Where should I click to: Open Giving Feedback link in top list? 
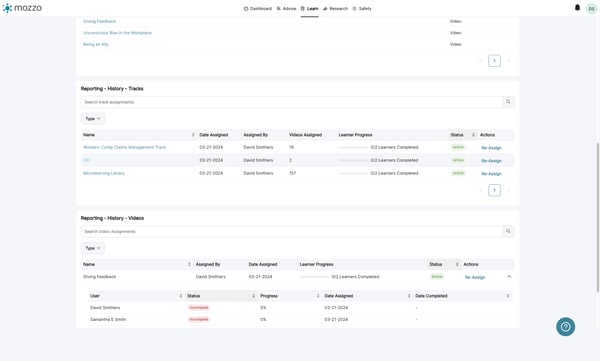(x=99, y=21)
